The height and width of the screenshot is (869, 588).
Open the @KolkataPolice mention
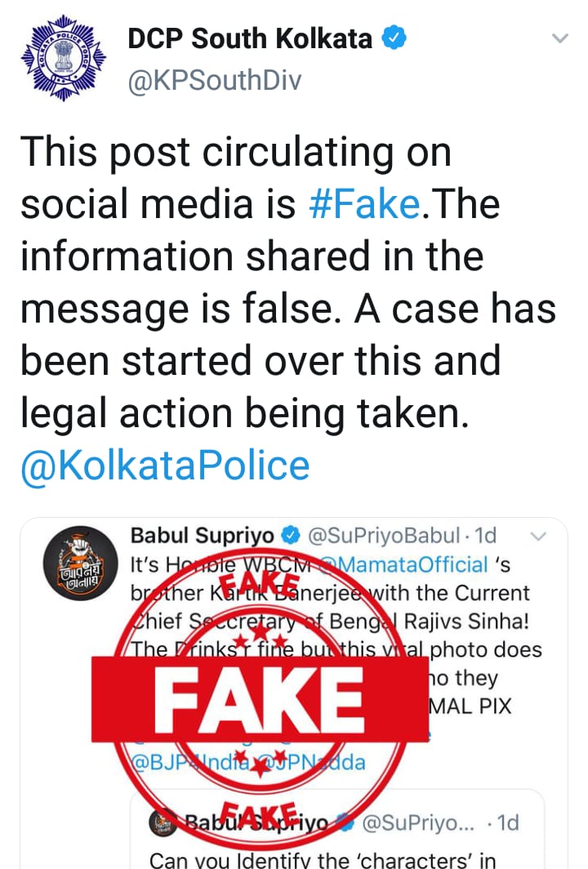165,466
